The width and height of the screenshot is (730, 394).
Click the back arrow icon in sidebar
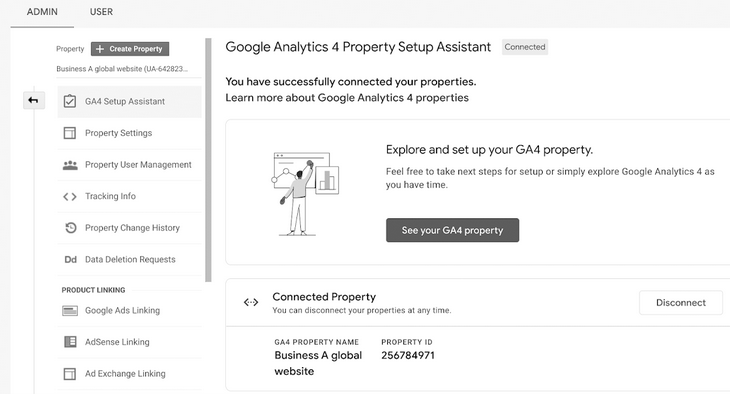point(34,100)
